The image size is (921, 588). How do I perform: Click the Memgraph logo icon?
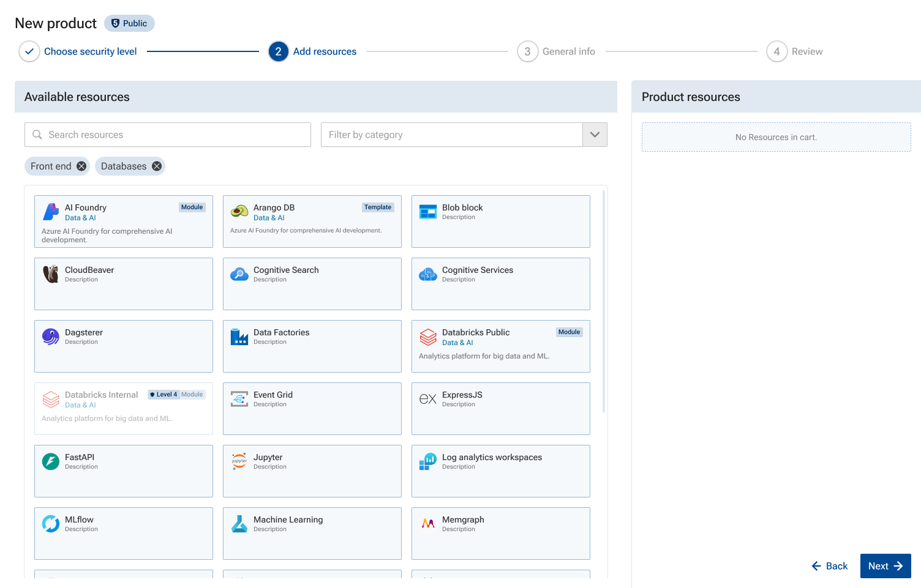coord(428,524)
